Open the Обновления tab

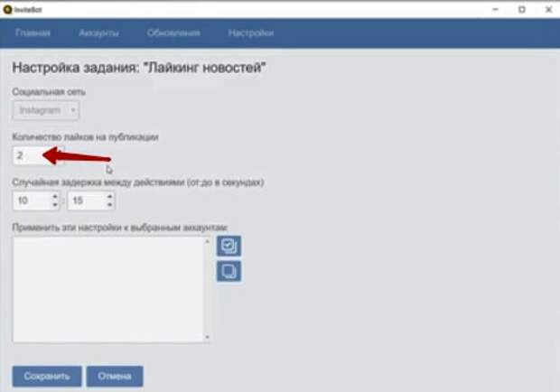[173, 33]
